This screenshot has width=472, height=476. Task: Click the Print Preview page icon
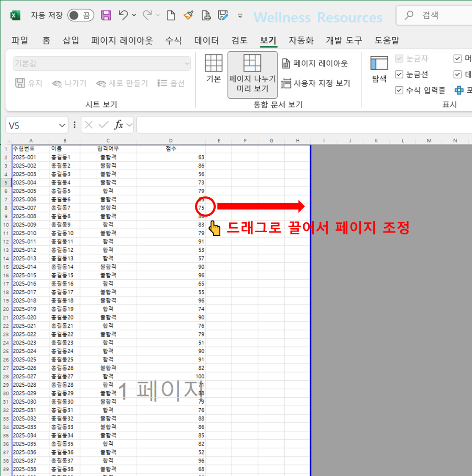pyautogui.click(x=206, y=15)
